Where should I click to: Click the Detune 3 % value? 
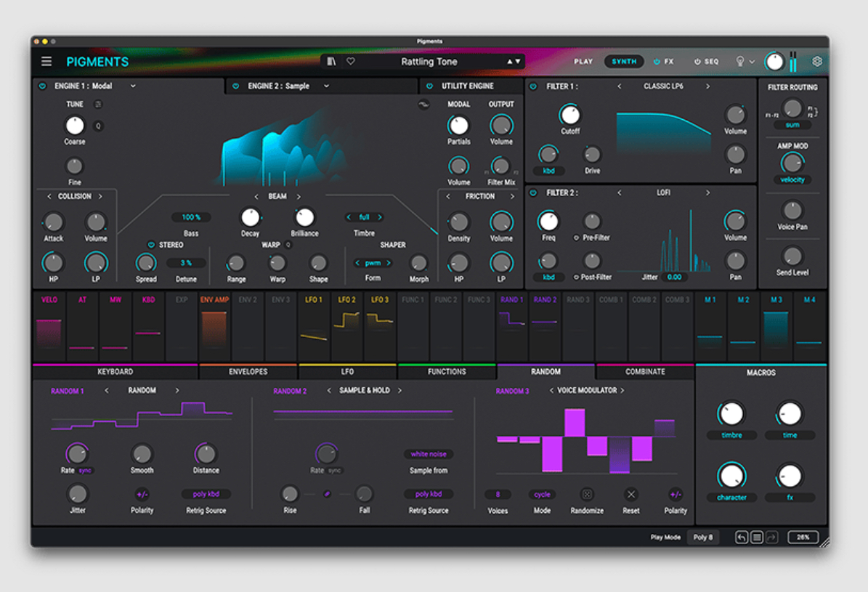click(186, 263)
